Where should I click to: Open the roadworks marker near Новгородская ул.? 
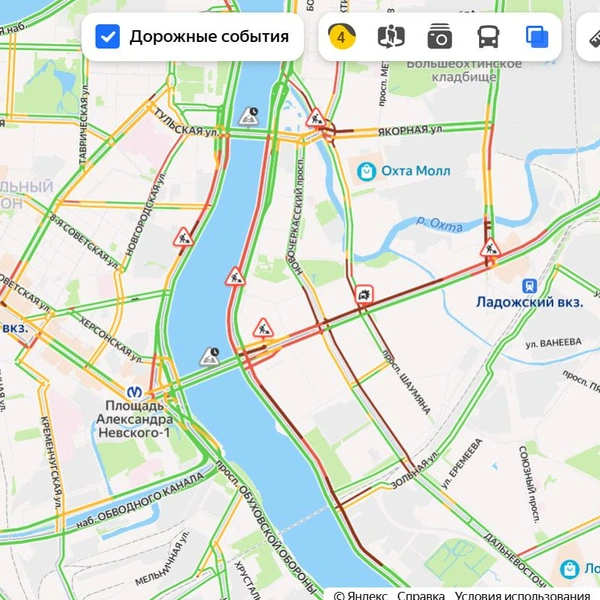pos(183,238)
